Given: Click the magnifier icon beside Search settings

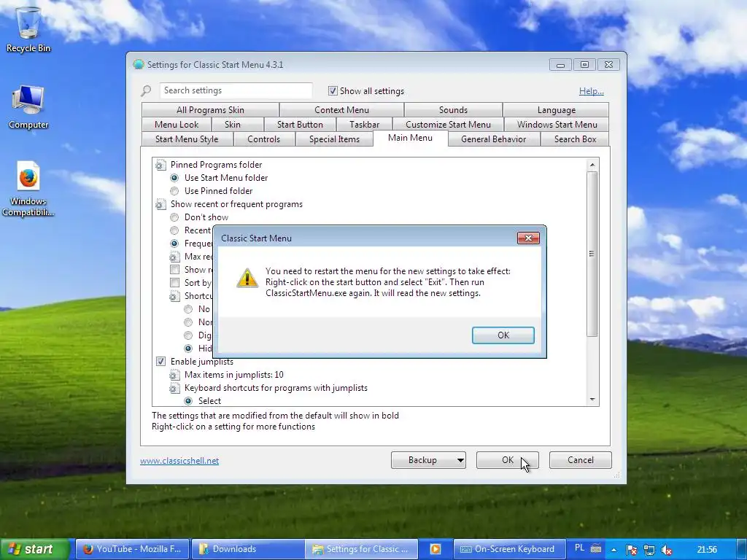Looking at the screenshot, I should [146, 90].
